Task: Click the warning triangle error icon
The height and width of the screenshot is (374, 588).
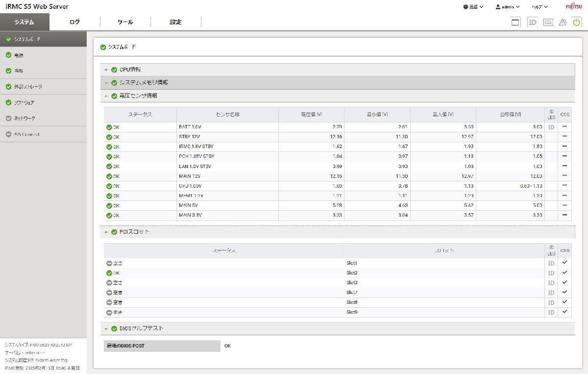Action: 563,22
